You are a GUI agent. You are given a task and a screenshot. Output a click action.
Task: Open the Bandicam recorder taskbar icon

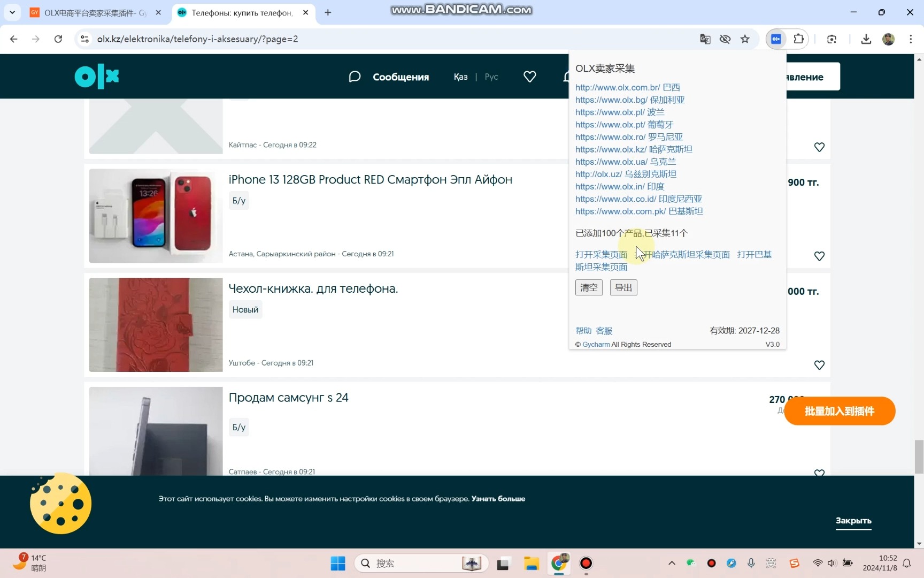pos(586,563)
